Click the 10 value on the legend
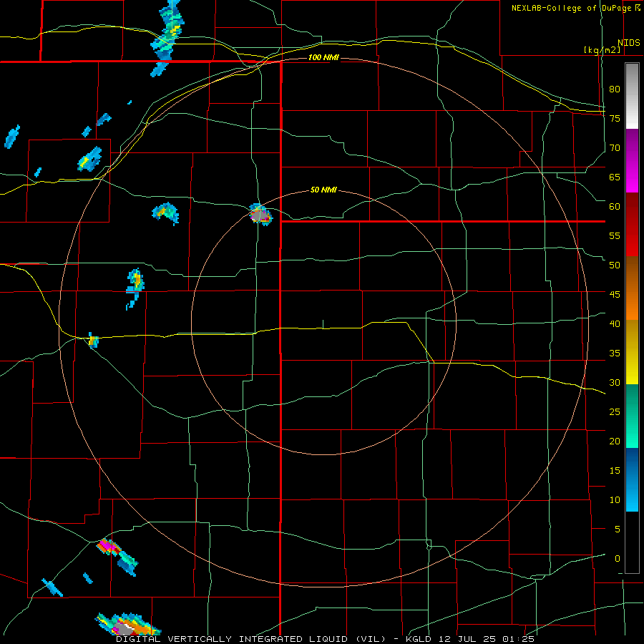The width and height of the screenshot is (644, 644). tap(615, 500)
